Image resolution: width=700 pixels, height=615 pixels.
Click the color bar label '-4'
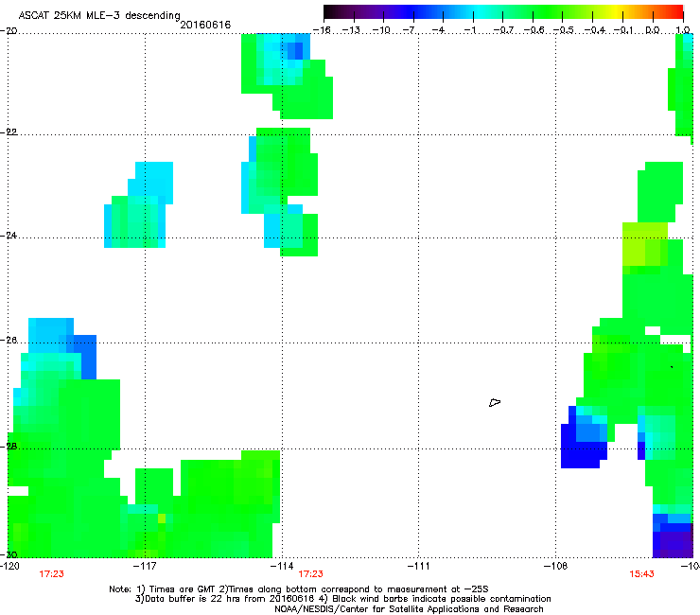click(440, 30)
